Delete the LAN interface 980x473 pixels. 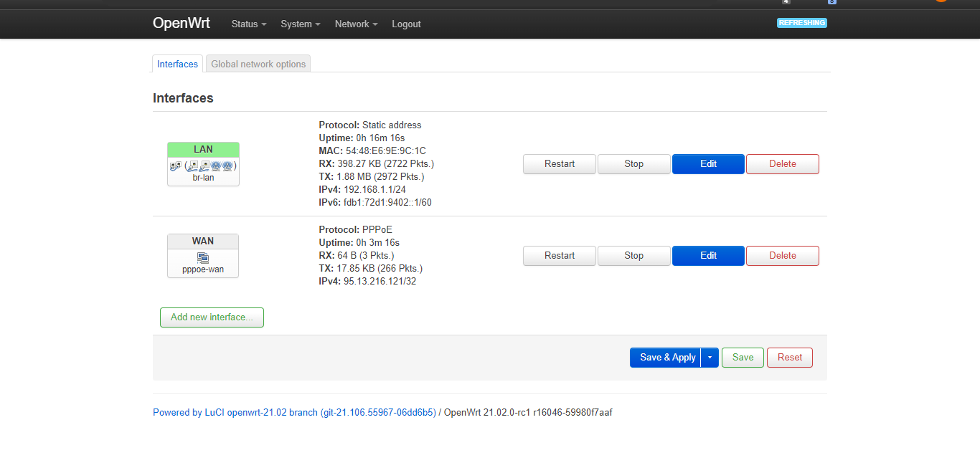tap(783, 163)
